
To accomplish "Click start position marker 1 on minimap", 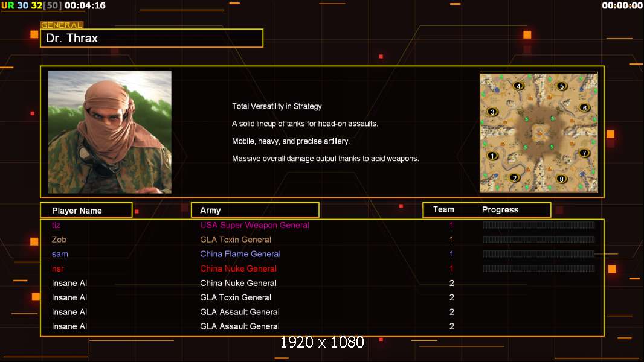I will click(492, 156).
